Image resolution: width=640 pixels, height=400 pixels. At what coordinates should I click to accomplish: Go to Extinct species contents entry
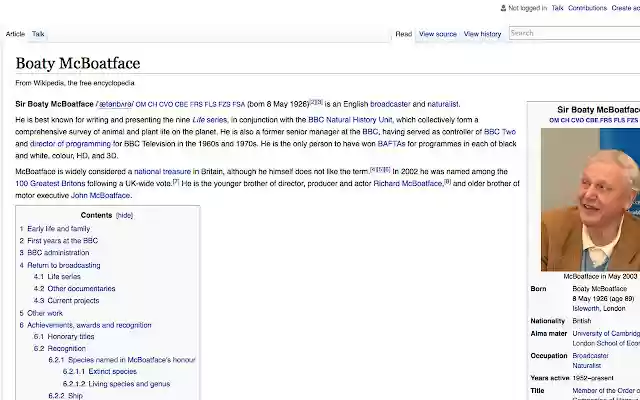pyautogui.click(x=112, y=372)
